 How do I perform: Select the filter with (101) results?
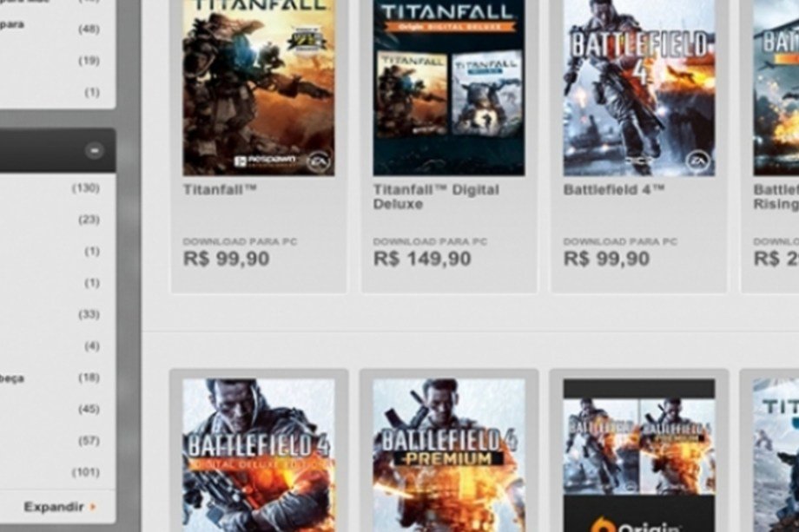coord(57,472)
